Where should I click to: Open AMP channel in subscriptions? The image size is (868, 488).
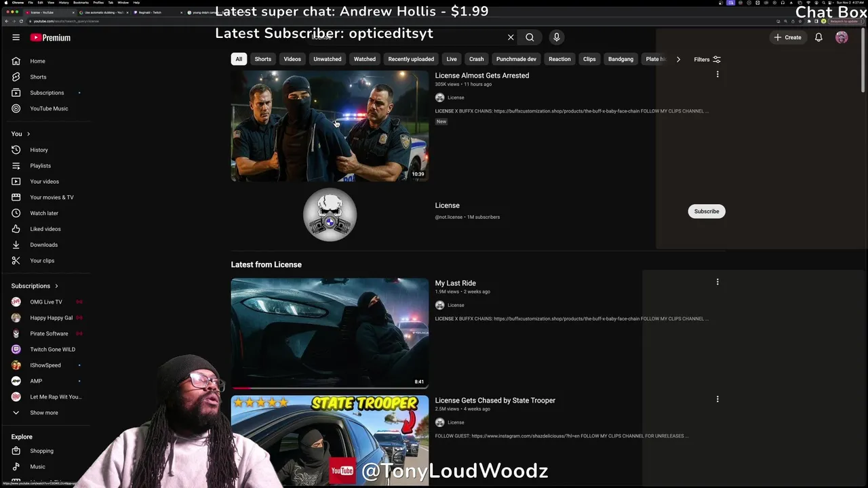(45, 381)
